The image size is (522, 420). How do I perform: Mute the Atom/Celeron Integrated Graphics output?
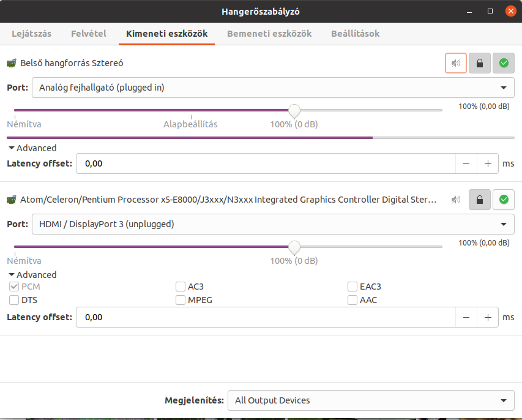pyautogui.click(x=456, y=200)
